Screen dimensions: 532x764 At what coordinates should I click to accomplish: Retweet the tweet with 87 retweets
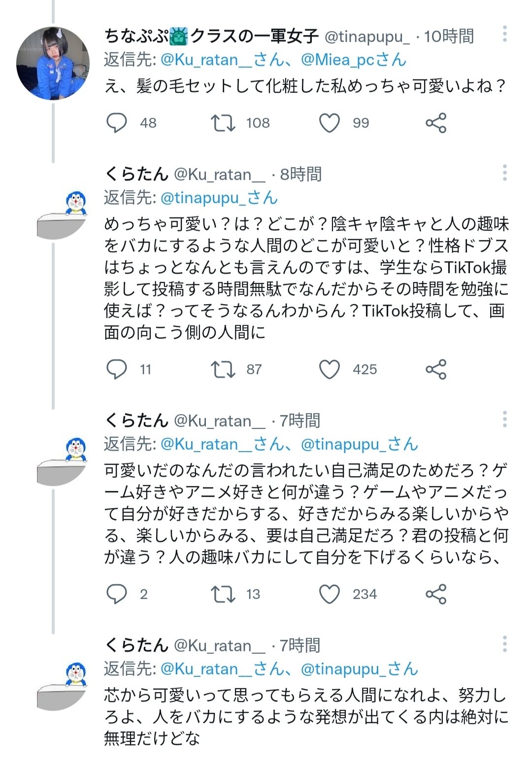(223, 369)
